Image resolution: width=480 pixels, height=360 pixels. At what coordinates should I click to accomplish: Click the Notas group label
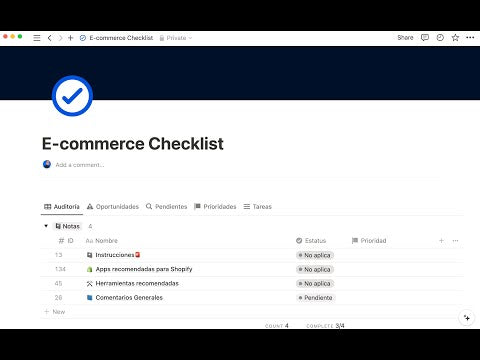(68, 226)
